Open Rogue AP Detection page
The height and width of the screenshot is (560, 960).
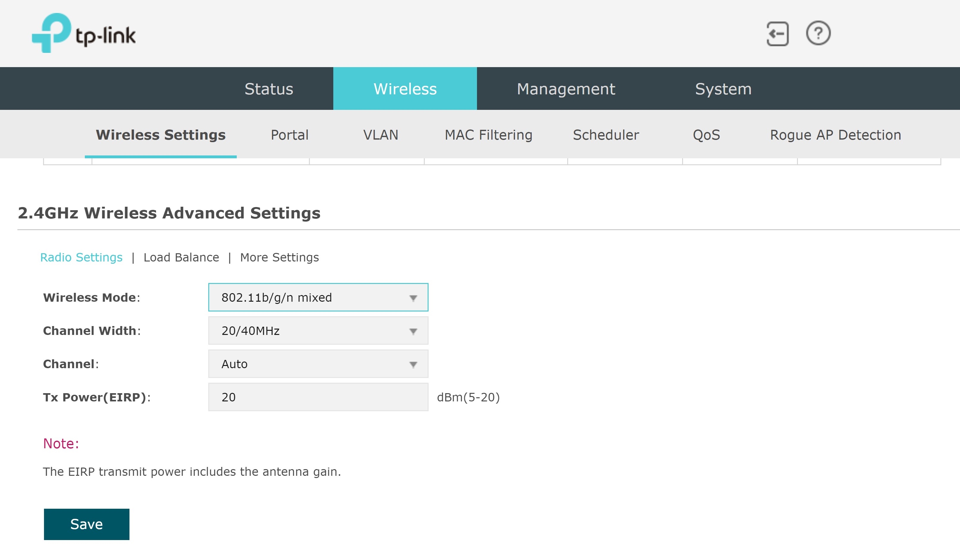click(x=835, y=135)
